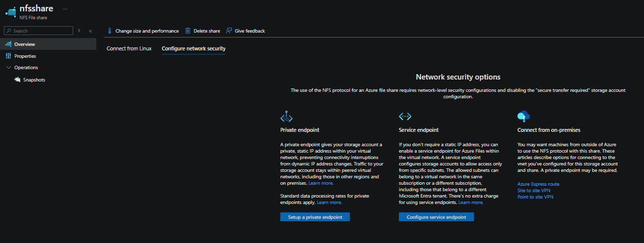Click the Properties icon in sidebar
The image size is (644, 243).
[8, 56]
